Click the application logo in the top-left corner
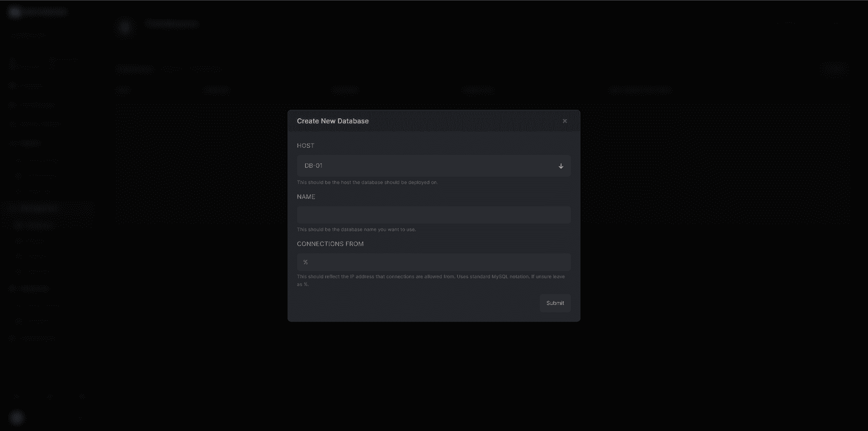 [15, 12]
